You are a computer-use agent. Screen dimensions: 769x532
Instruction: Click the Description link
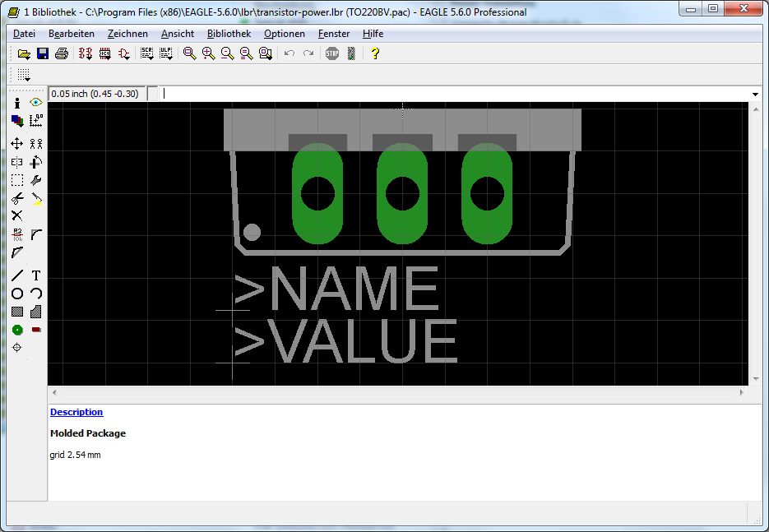[76, 412]
